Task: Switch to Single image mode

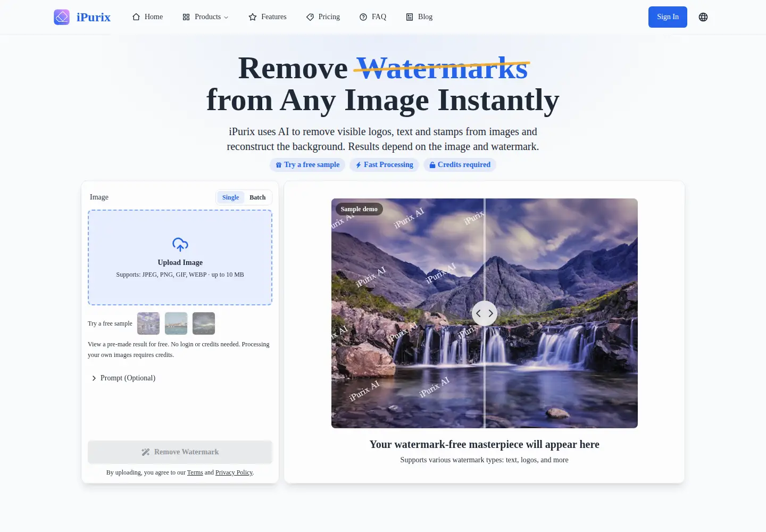Action: [x=230, y=197]
